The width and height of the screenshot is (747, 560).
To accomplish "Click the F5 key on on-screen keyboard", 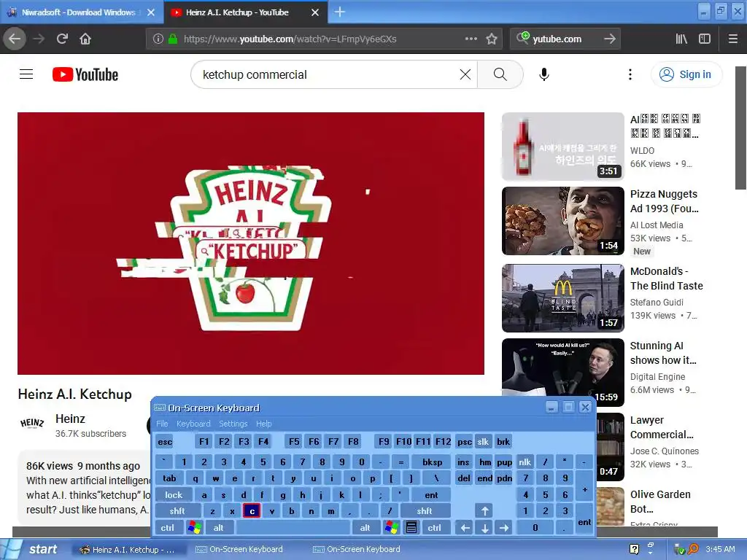I will (294, 442).
